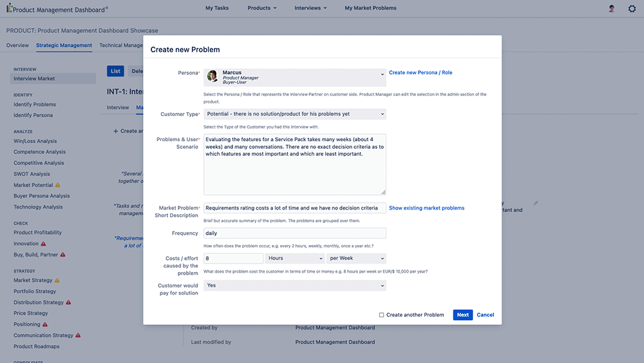
Task: Click Show existing market problems link
Action: point(427,208)
